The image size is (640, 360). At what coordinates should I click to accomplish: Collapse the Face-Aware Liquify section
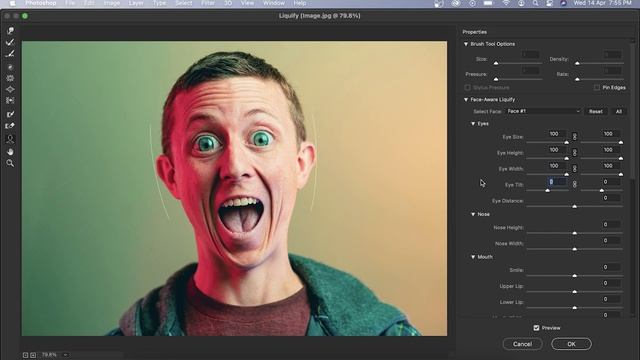coord(466,100)
